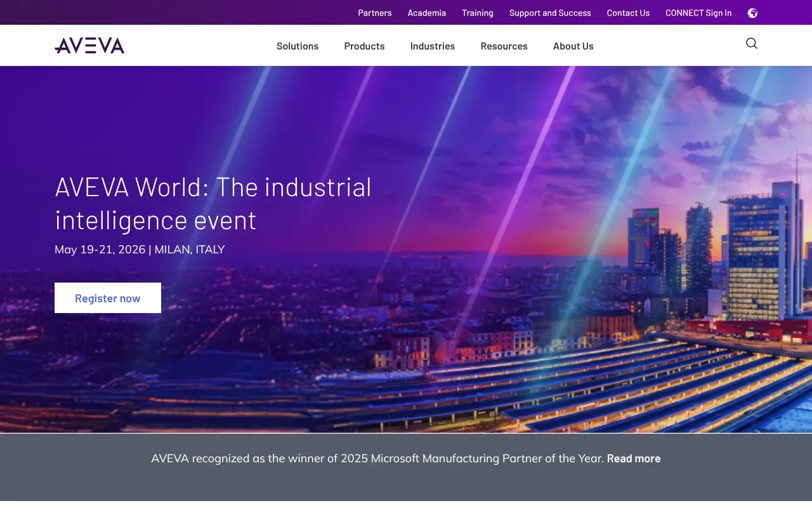Go to homepage via AVEVA logo
The width and height of the screenshot is (812, 508).
89,46
